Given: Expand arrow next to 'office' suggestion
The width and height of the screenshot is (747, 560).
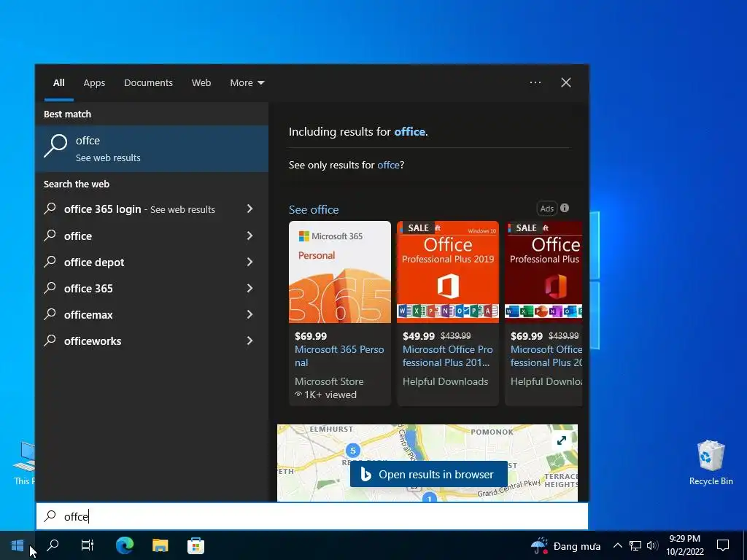Looking at the screenshot, I should click(249, 236).
